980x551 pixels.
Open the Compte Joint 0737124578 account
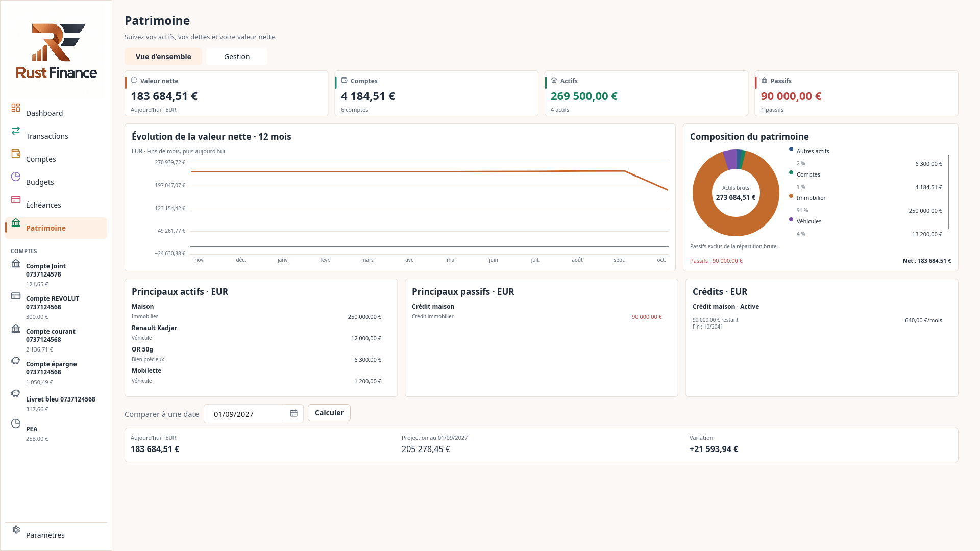tap(56, 274)
